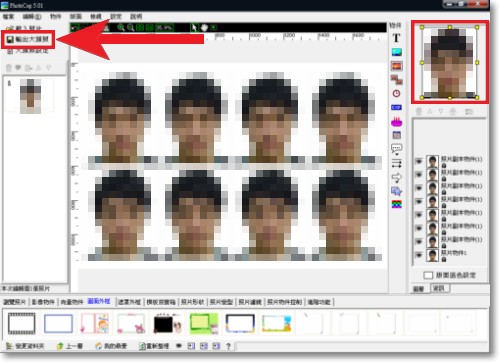Click the blue EXIF info object icon

coord(396,107)
